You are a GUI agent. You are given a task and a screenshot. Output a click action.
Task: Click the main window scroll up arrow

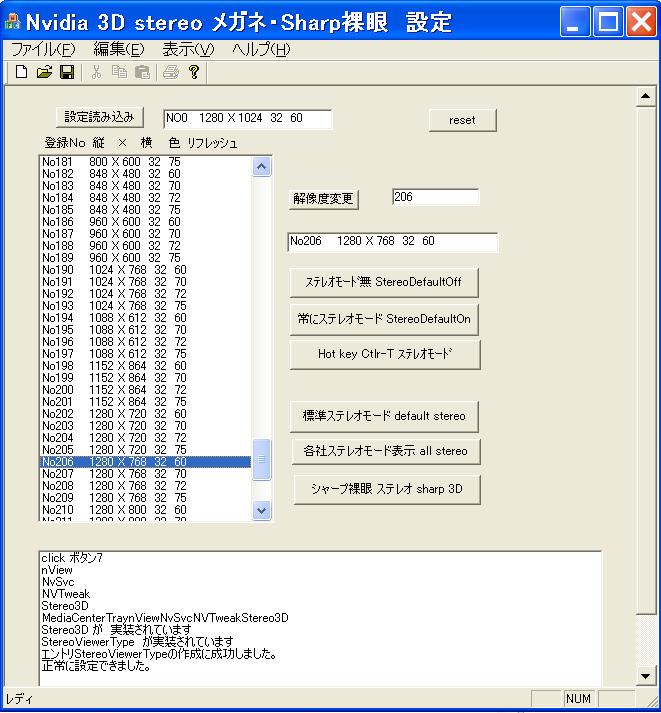point(645,96)
